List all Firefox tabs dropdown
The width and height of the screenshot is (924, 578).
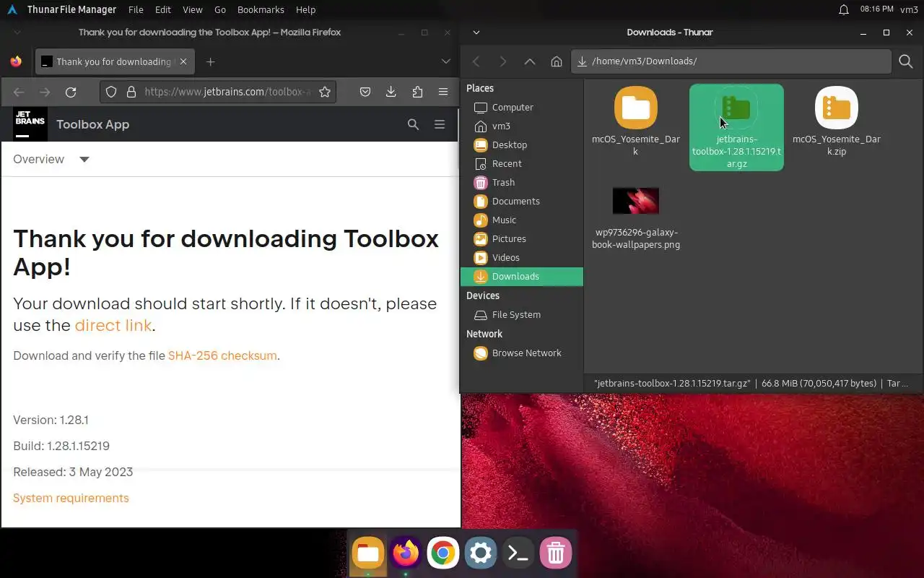(x=445, y=61)
